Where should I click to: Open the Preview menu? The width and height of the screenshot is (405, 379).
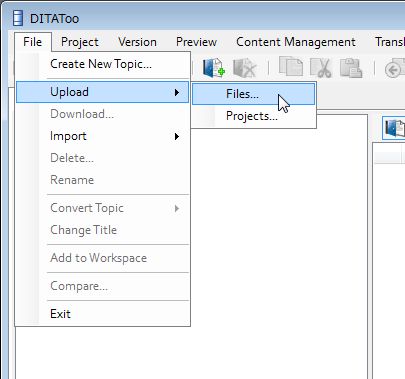[x=196, y=42]
